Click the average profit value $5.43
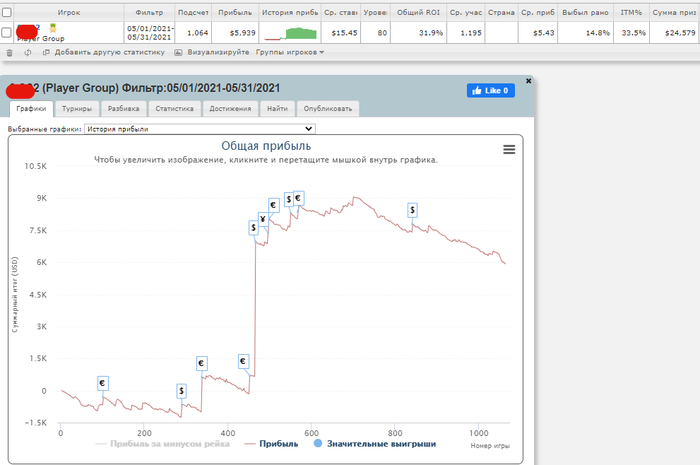 pyautogui.click(x=544, y=33)
